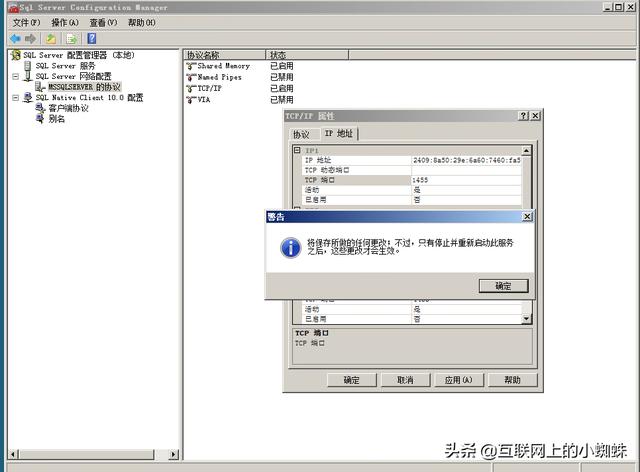Confirm warning dialog with 确定 button
The width and height of the screenshot is (640, 472).
pos(503,286)
